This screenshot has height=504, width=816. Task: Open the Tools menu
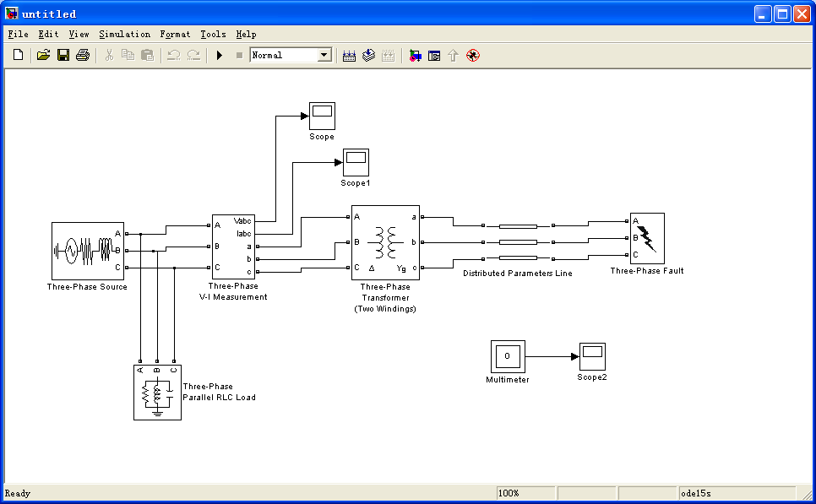213,35
